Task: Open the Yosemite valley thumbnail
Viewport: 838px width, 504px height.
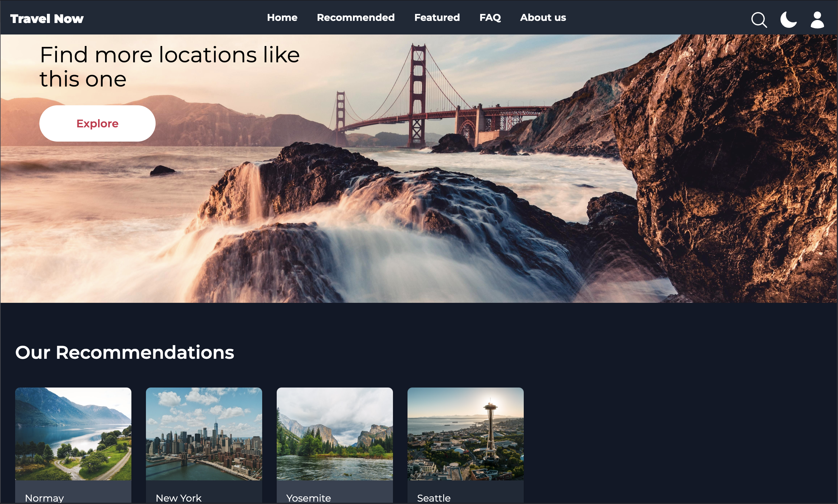Action: coord(335,434)
